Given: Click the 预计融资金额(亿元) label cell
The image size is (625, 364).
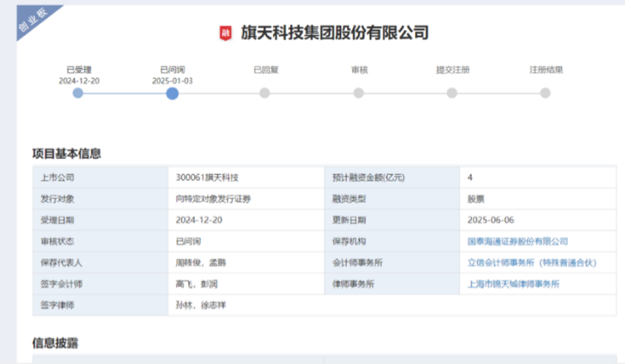Looking at the screenshot, I should pyautogui.click(x=392, y=178).
